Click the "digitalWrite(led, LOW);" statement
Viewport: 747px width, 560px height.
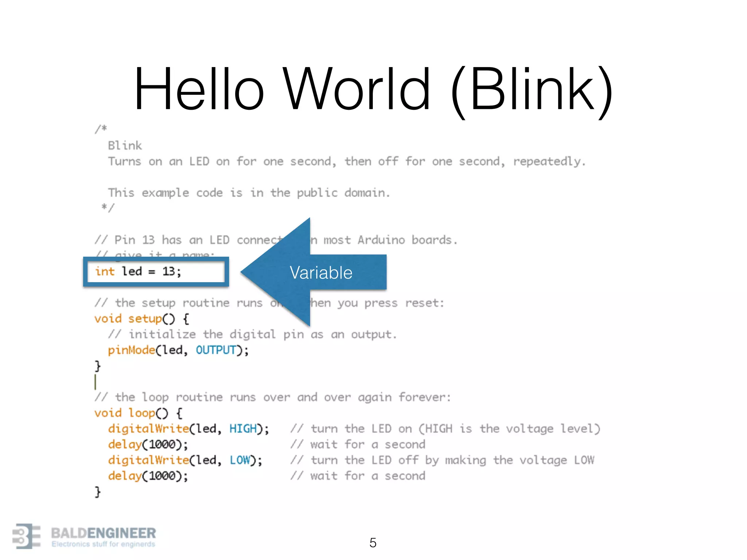185,460
